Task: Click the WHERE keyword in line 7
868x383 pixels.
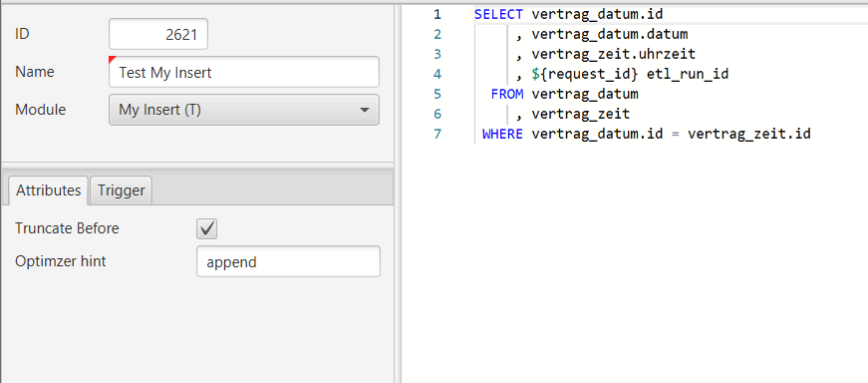Action: pyautogui.click(x=502, y=134)
